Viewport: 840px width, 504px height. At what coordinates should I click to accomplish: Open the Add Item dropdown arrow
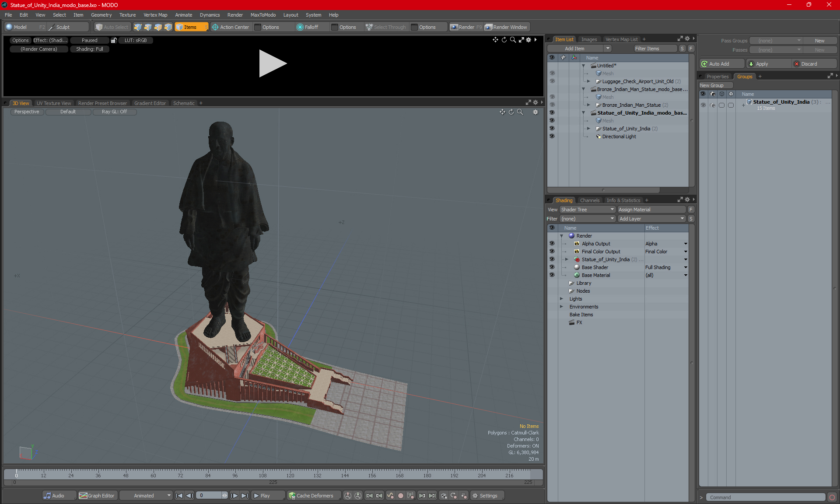tap(608, 49)
